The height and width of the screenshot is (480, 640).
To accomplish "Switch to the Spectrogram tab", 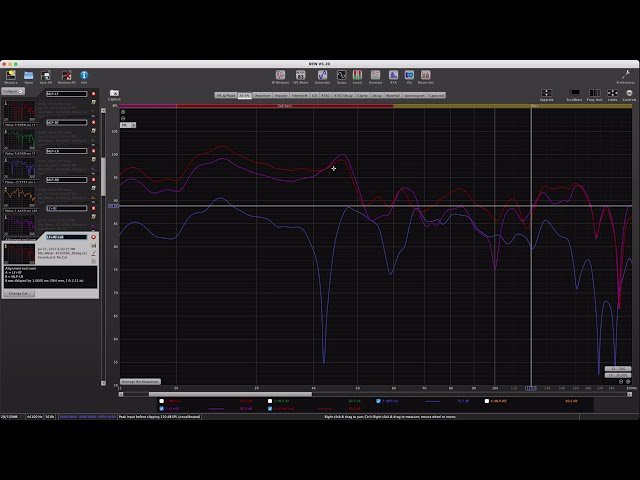I will 414,96.
